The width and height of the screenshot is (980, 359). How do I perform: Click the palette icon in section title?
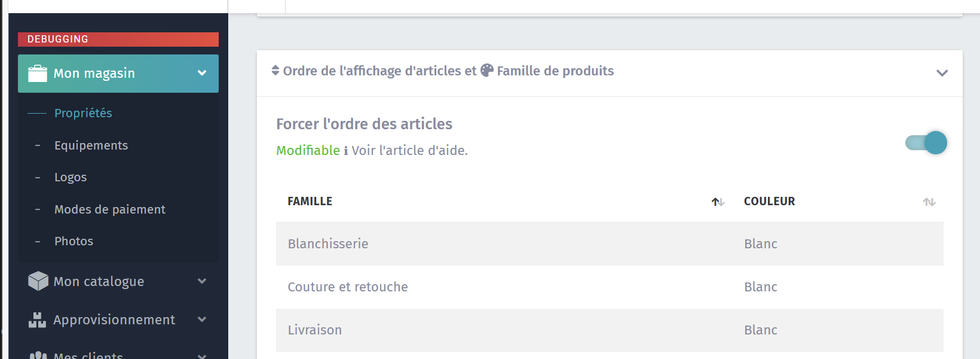pos(487,71)
